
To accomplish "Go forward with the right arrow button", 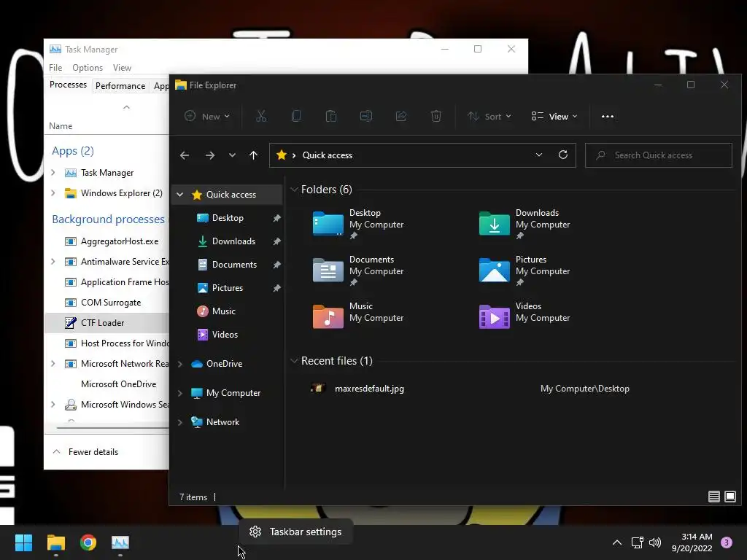I will 209,155.
